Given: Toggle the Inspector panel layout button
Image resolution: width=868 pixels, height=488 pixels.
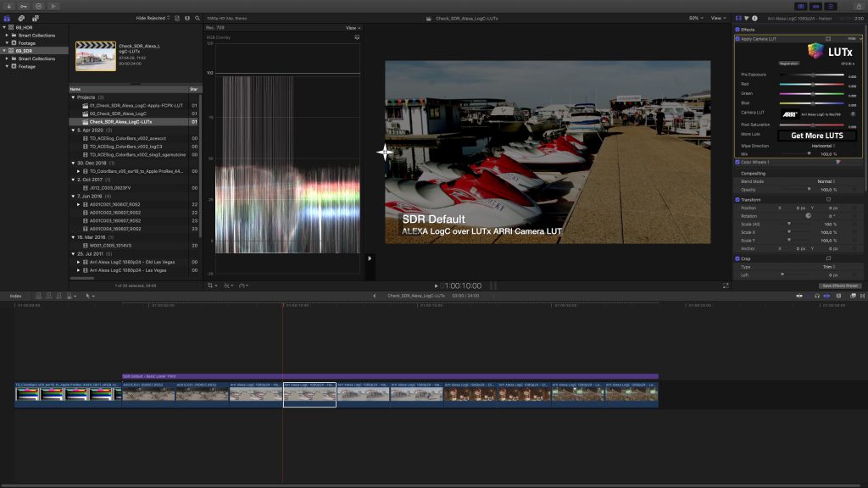Looking at the screenshot, I should point(831,6).
